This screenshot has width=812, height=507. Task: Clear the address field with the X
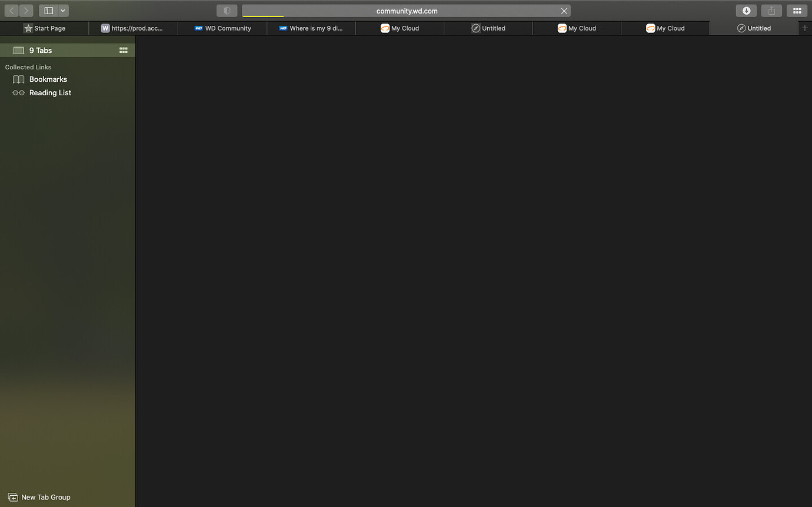[x=564, y=11]
